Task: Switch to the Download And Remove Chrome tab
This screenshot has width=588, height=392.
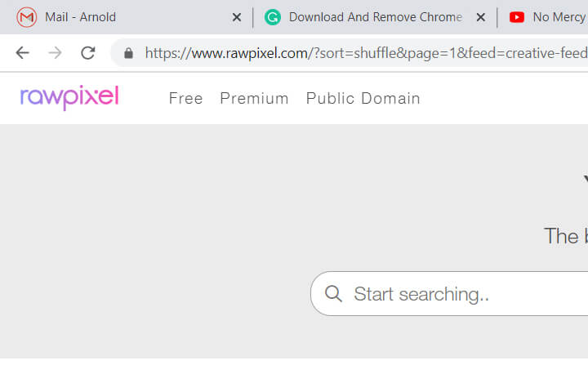Action: pos(376,17)
